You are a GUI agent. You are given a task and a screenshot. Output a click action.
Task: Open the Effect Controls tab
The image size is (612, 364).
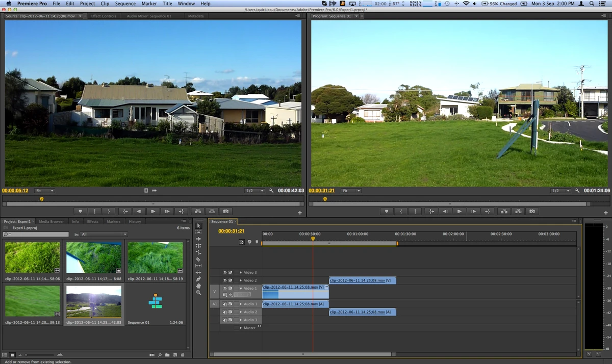click(x=104, y=16)
